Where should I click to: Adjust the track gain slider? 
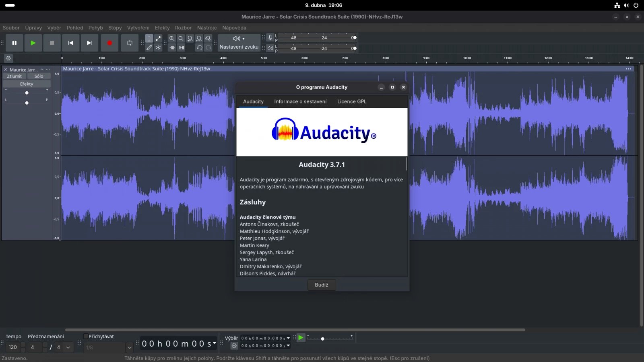pos(27,93)
